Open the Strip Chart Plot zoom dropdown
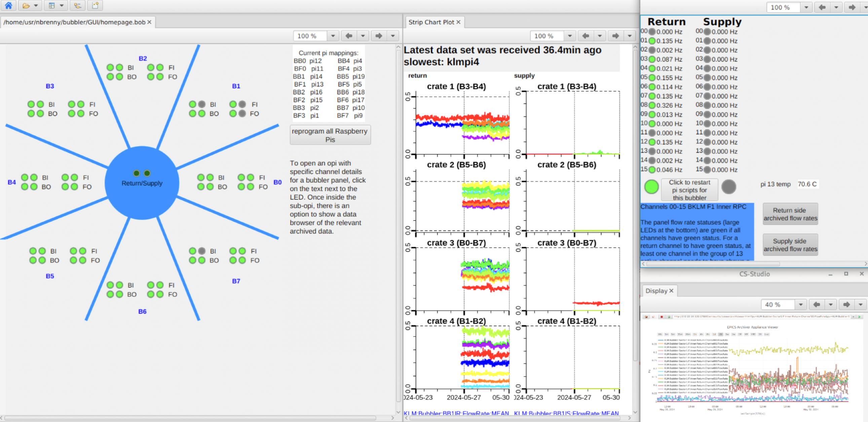 pos(570,36)
